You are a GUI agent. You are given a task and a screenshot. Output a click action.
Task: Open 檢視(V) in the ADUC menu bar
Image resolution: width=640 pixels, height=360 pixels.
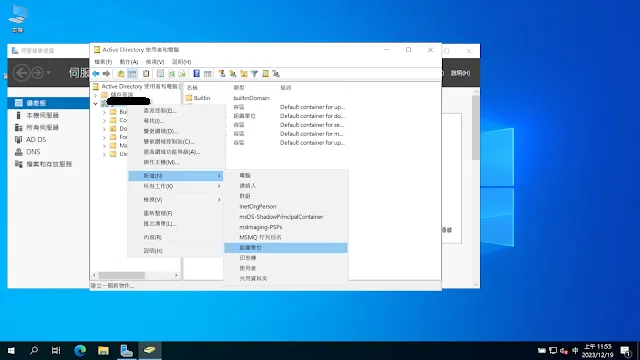click(155, 62)
